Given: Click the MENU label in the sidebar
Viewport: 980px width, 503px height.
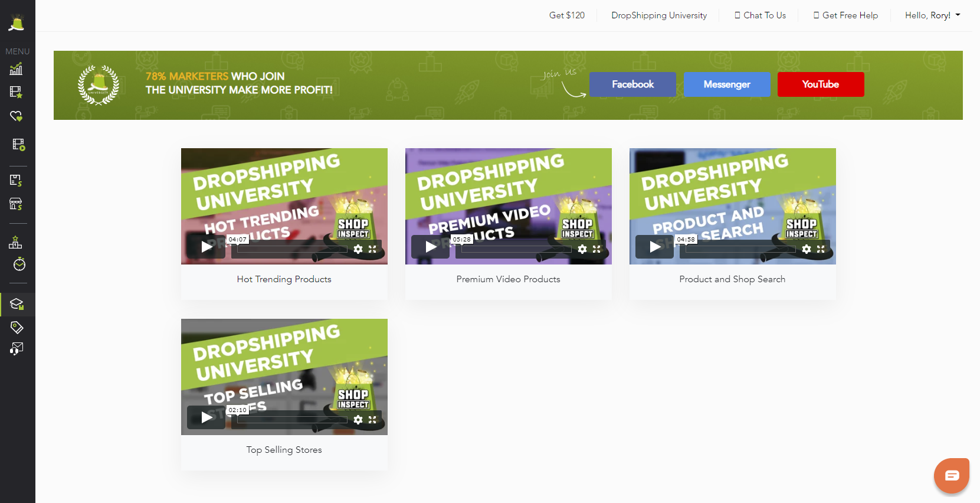Looking at the screenshot, I should point(18,51).
